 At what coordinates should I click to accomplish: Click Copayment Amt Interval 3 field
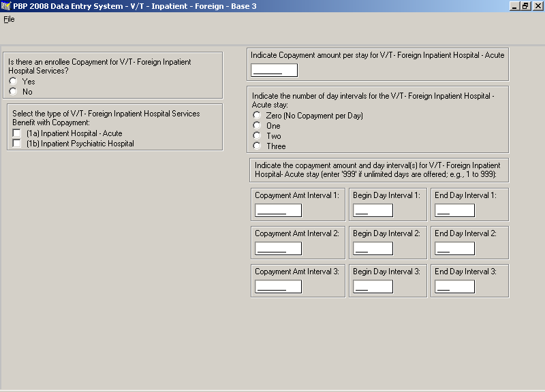pyautogui.click(x=279, y=287)
